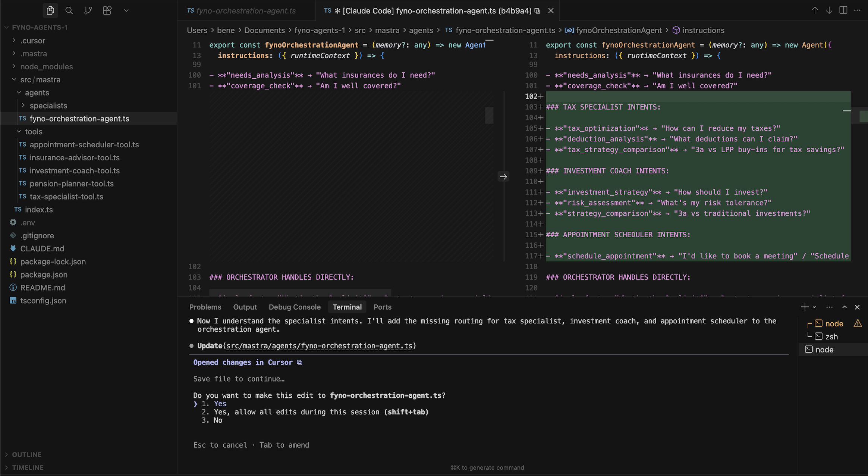Collapse the tools folder
This screenshot has height=476, width=868.
tap(33, 132)
